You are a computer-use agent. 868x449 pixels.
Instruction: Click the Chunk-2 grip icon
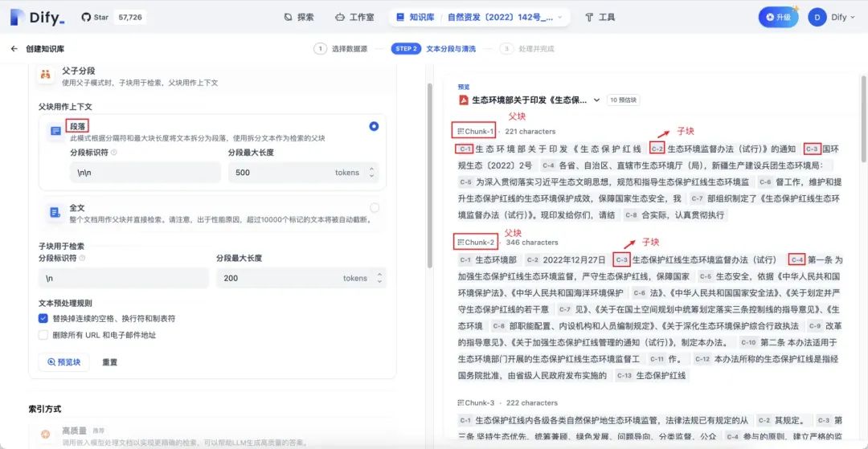click(x=461, y=243)
